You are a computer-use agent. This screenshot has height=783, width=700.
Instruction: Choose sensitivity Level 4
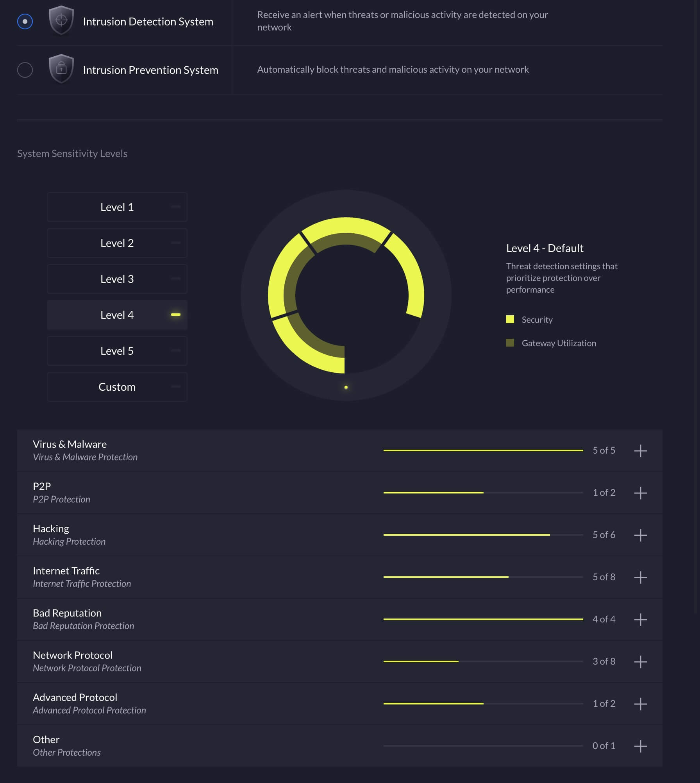click(x=117, y=315)
